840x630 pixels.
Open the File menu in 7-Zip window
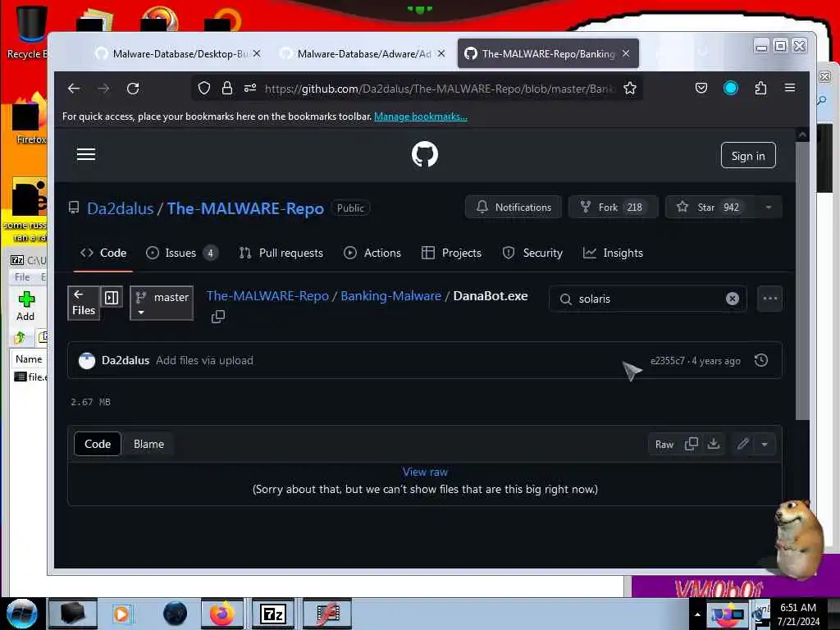click(x=22, y=277)
